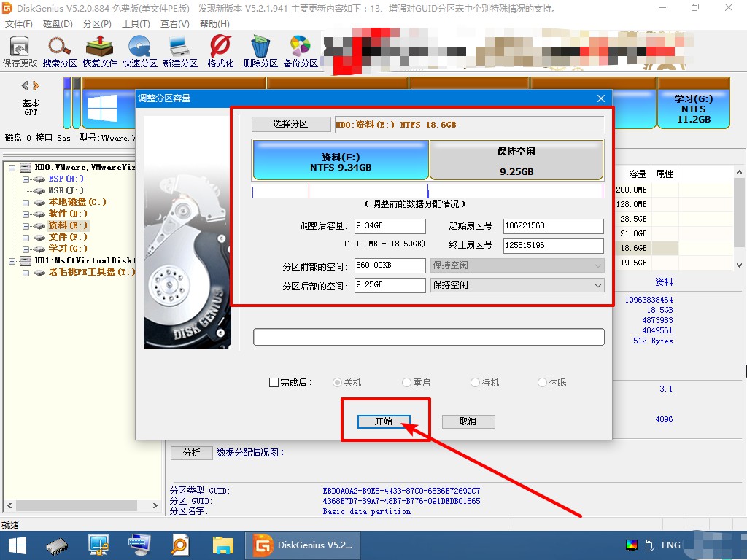747x560 pixels.
Task: Open the Windows Start menu
Action: 18,545
